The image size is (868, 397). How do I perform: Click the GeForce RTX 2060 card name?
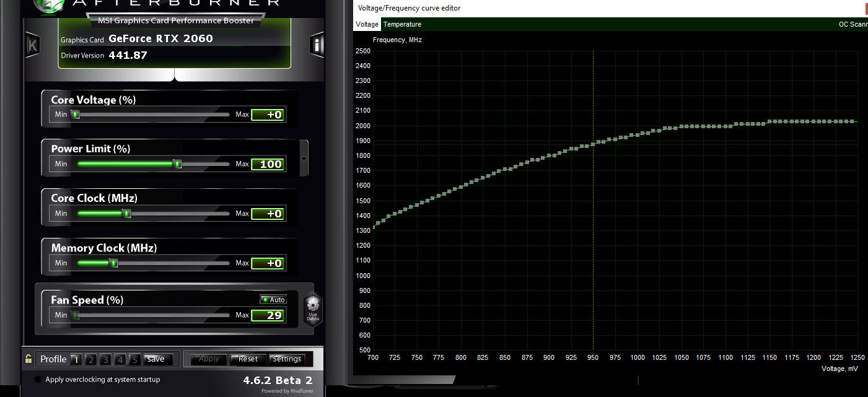pyautogui.click(x=160, y=38)
